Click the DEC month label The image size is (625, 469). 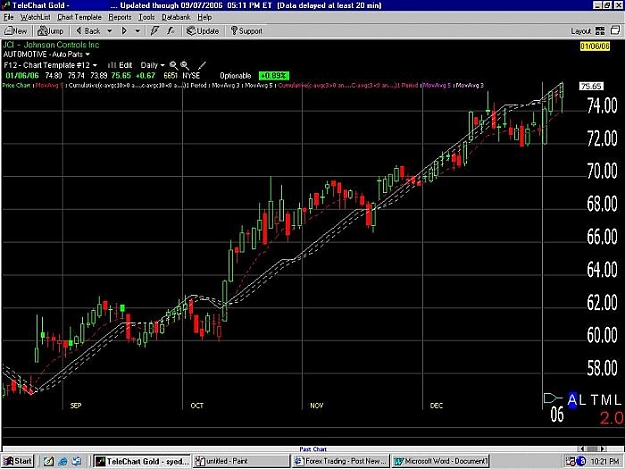tap(436, 406)
